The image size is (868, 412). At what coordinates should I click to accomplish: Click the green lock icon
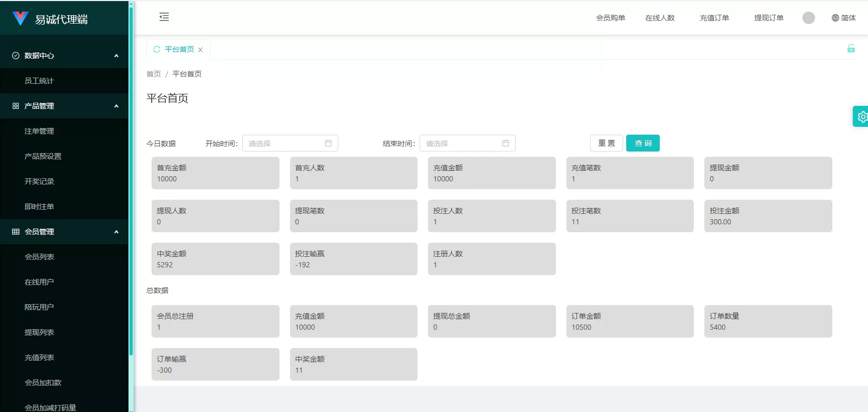tap(851, 49)
